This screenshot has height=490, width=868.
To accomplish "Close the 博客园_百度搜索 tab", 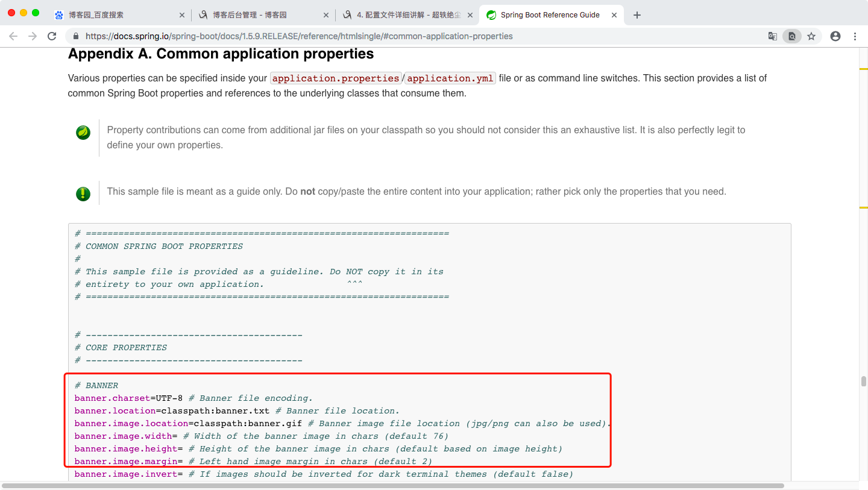I will pyautogui.click(x=183, y=15).
